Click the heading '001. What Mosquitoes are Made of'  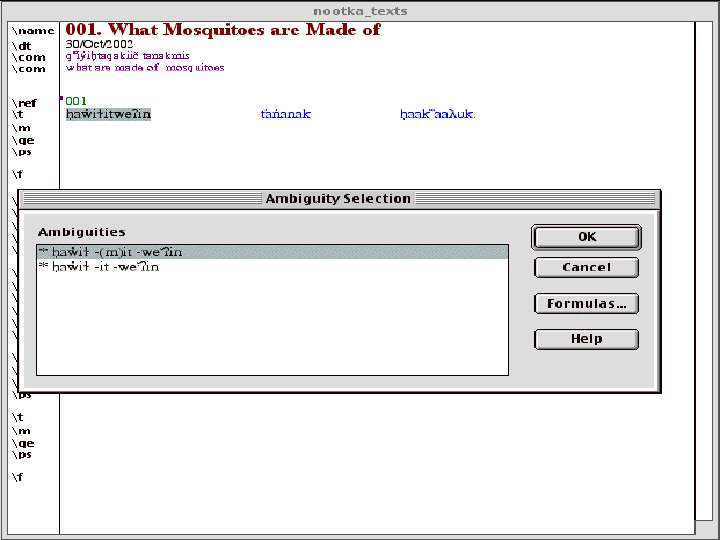tap(223, 30)
